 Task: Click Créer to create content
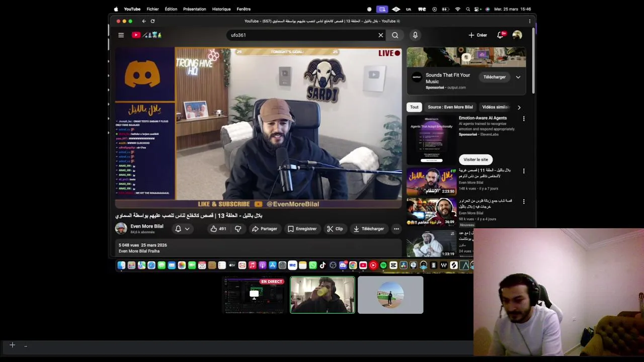coord(477,35)
